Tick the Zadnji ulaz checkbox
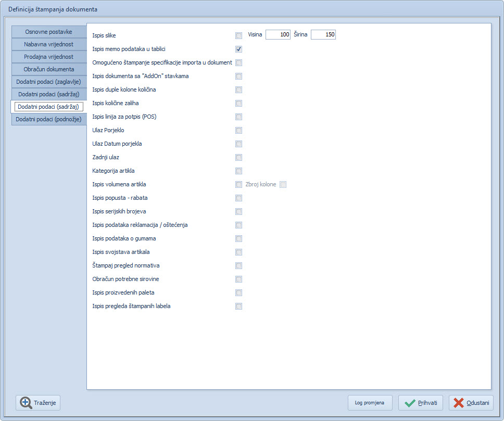The image size is (504, 421). click(x=238, y=158)
